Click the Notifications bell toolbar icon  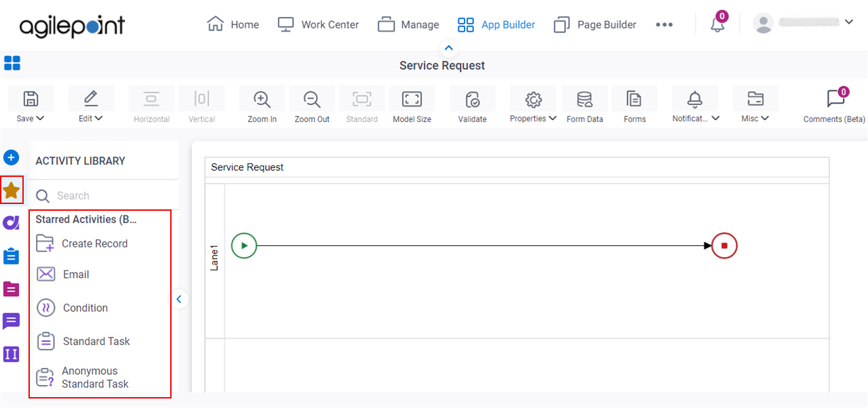click(695, 99)
